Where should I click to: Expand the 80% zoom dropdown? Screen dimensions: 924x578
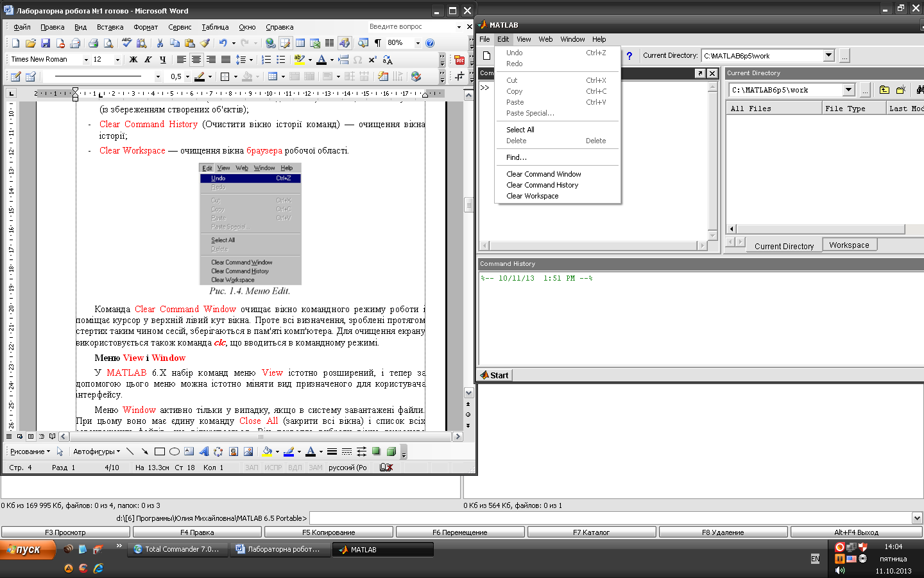pos(418,43)
